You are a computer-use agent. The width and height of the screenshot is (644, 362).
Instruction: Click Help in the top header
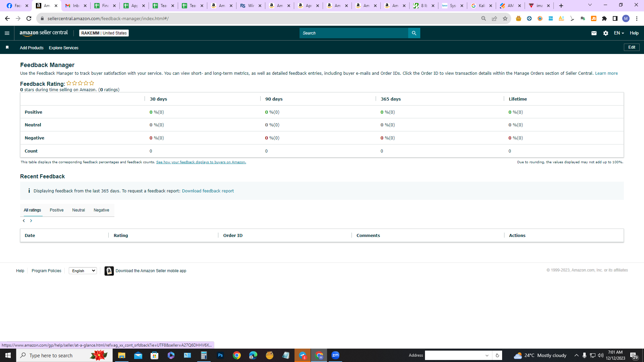click(634, 33)
